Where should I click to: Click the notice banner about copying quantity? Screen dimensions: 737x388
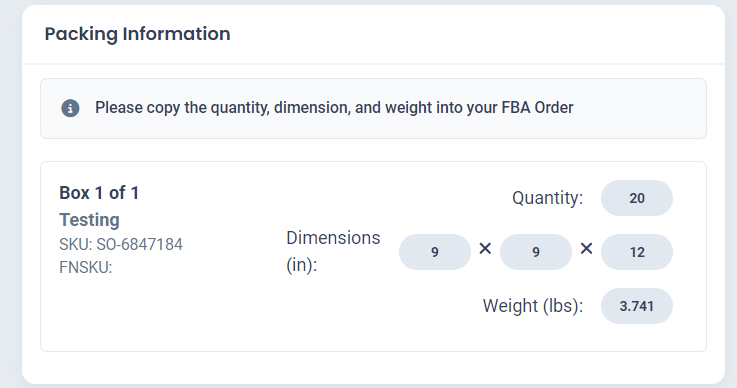click(373, 109)
